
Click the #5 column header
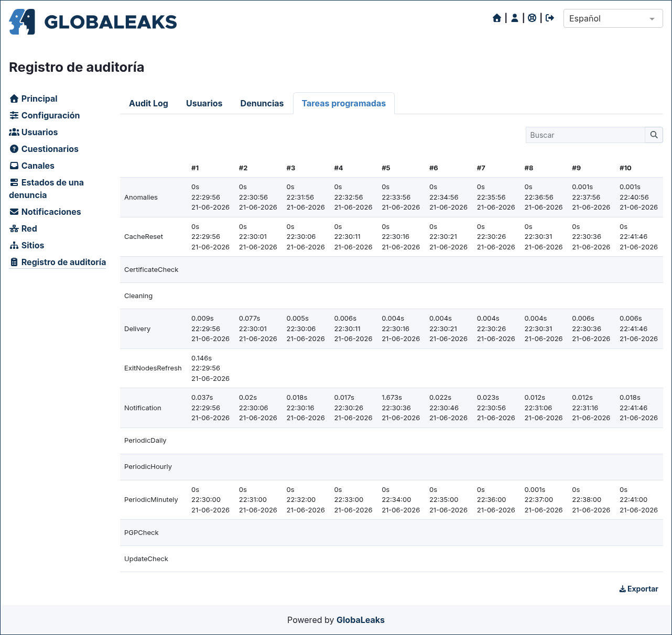[x=386, y=168]
